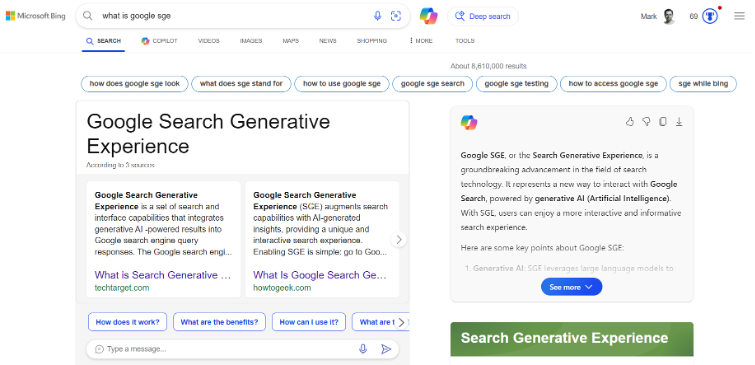The width and height of the screenshot is (755, 365).
Task: Open Mark's profile avatar
Action: [x=669, y=16]
